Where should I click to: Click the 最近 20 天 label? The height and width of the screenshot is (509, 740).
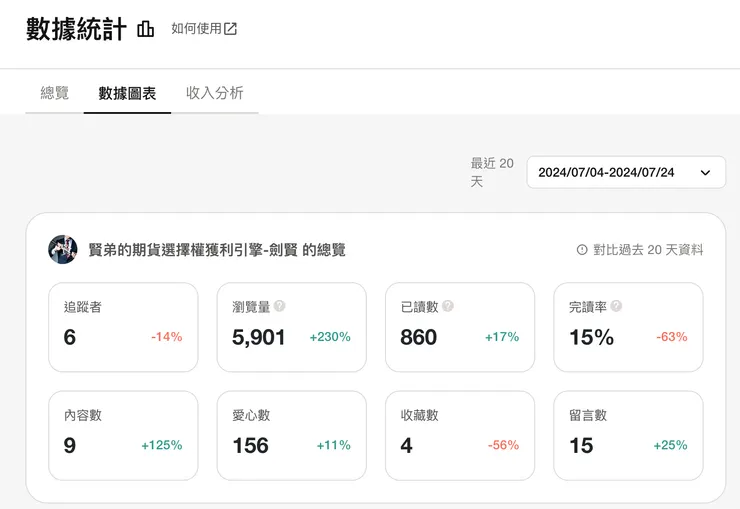pos(492,172)
